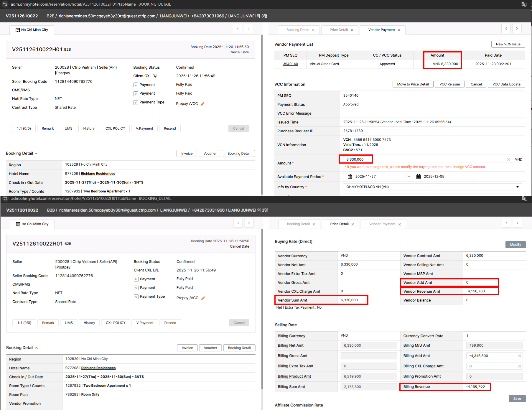Clear the VCC Amount field using X icon
The height and width of the screenshot is (410, 532).
coord(508,159)
